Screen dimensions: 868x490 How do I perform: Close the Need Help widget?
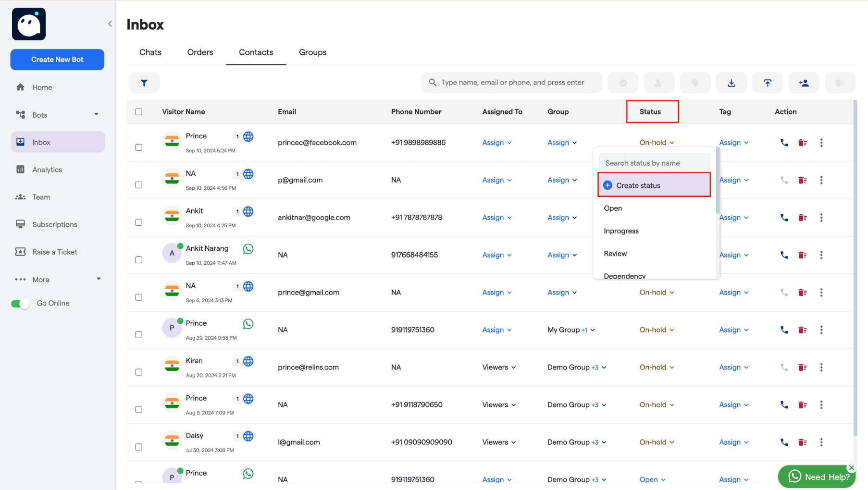tap(852, 467)
